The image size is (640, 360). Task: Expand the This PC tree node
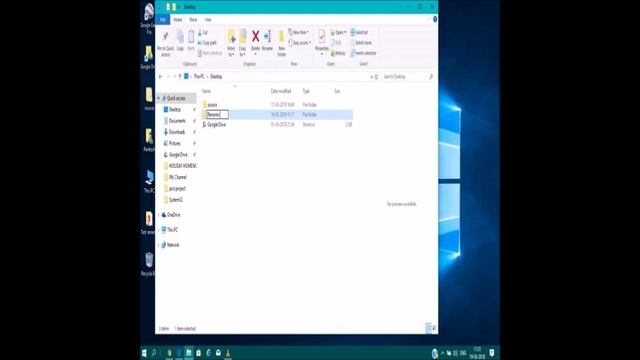click(x=159, y=230)
